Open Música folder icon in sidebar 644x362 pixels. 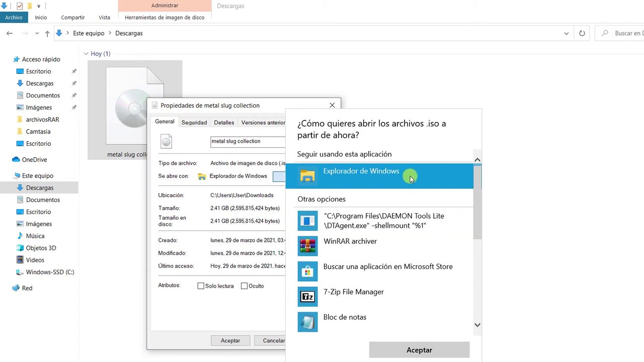click(20, 236)
